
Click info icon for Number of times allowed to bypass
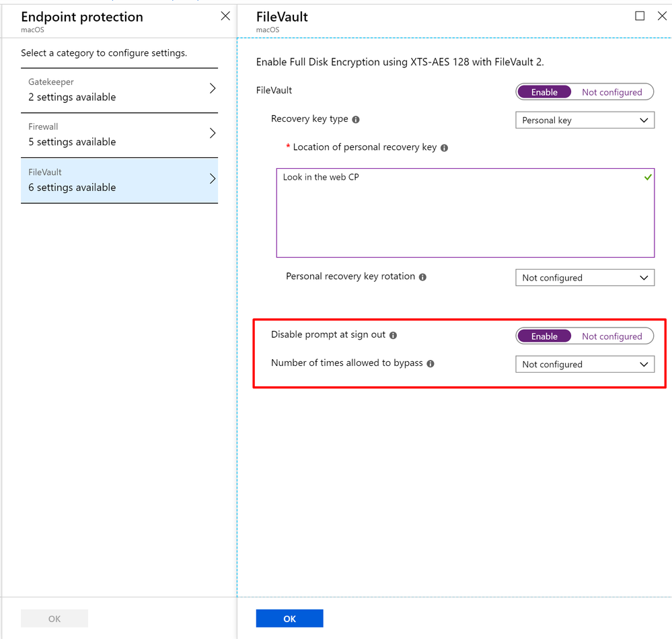(x=431, y=364)
